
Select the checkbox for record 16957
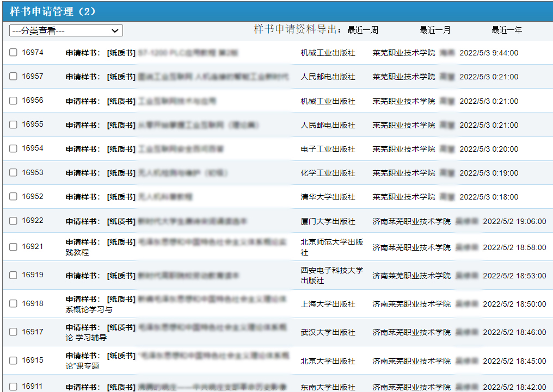tap(13, 77)
